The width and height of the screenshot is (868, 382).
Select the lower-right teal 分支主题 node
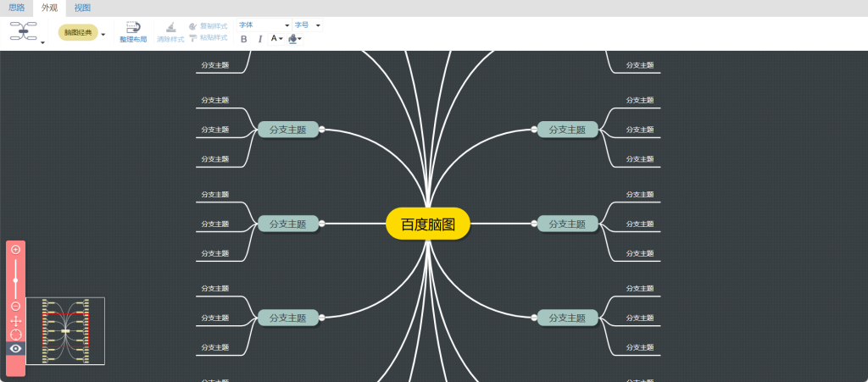pyautogui.click(x=567, y=318)
